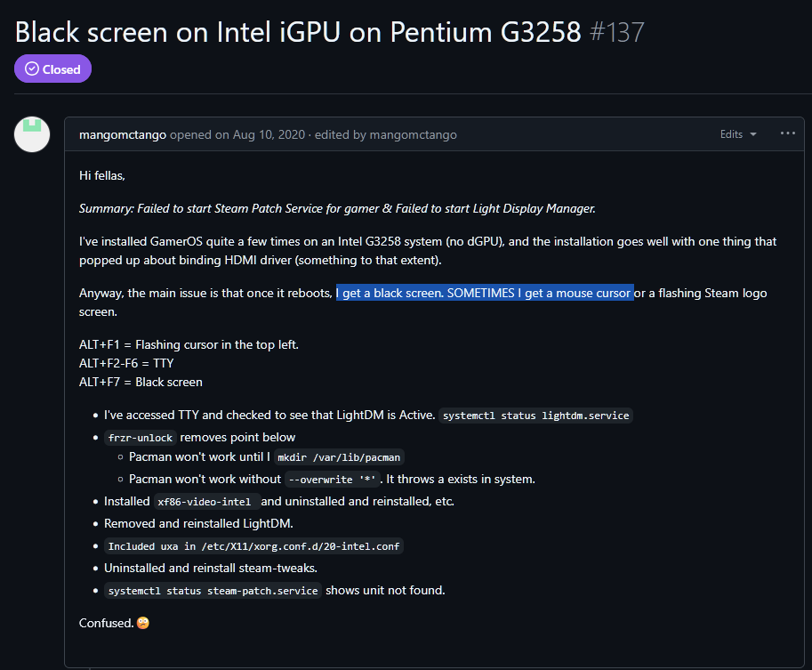Click the Closed status badge
Image resolution: width=812 pixels, height=670 pixels.
coord(52,69)
